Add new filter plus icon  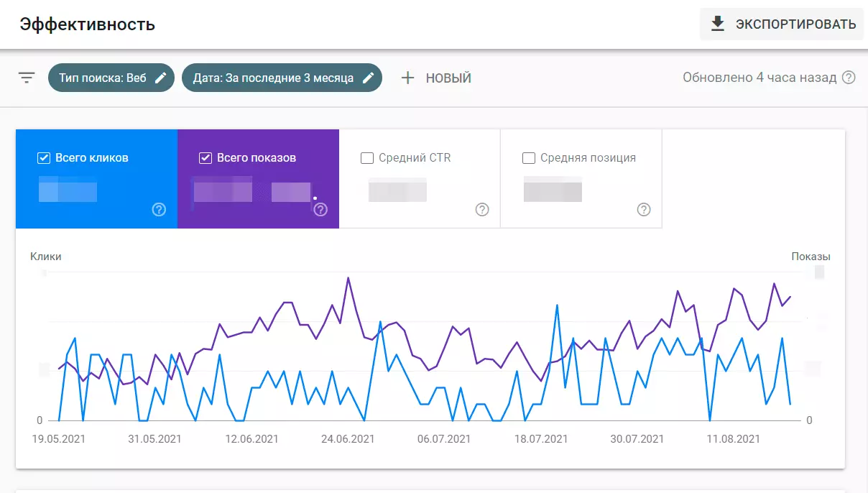[407, 78]
